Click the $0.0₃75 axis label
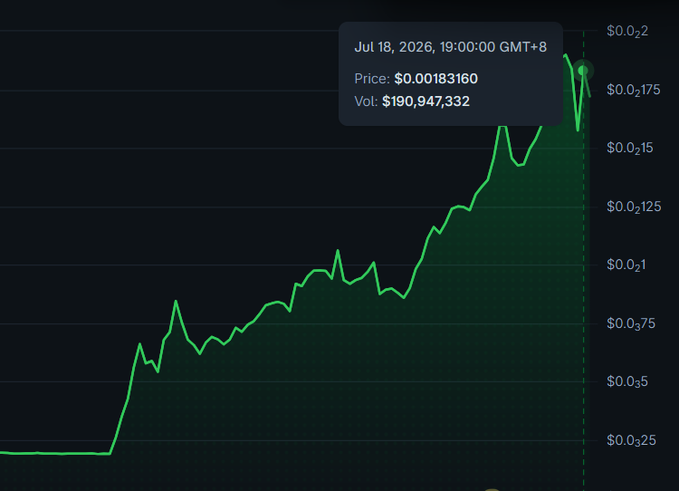 coord(630,324)
